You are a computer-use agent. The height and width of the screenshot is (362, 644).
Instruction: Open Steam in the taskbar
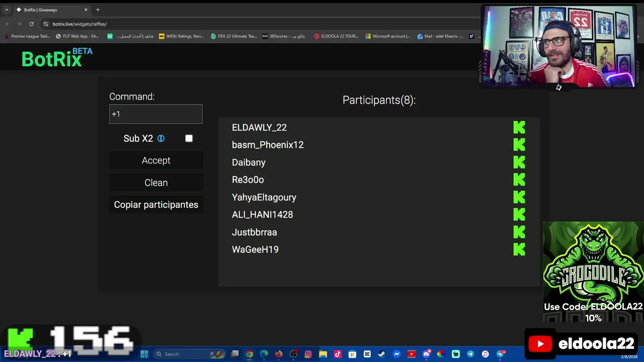click(381, 354)
